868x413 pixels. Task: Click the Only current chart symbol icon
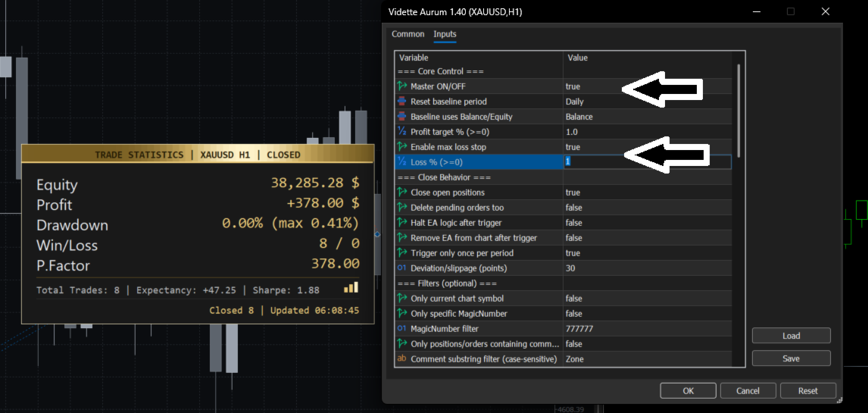coord(402,299)
